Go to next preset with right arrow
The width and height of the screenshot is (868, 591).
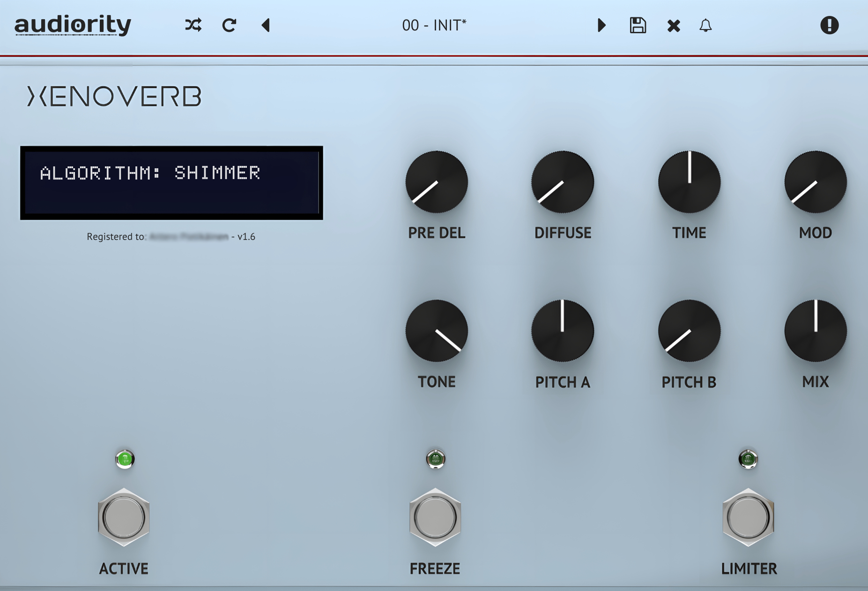pyautogui.click(x=602, y=25)
